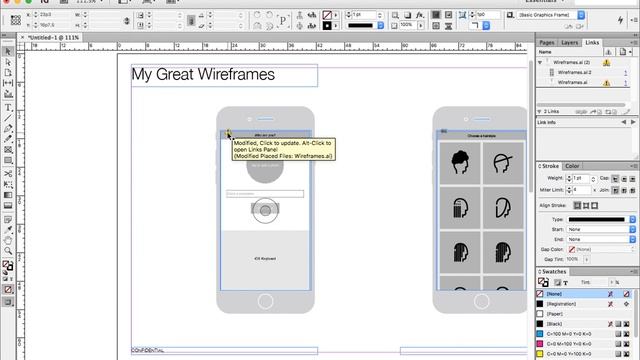Image resolution: width=640 pixels, height=360 pixels.
Task: Select the Type tool
Action: 8,108
